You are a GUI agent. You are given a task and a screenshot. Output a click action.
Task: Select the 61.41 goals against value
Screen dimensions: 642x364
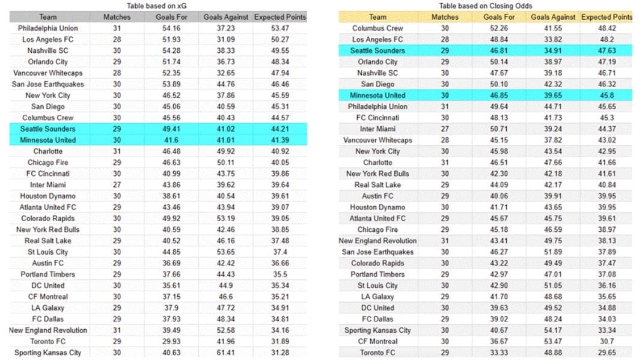click(225, 353)
